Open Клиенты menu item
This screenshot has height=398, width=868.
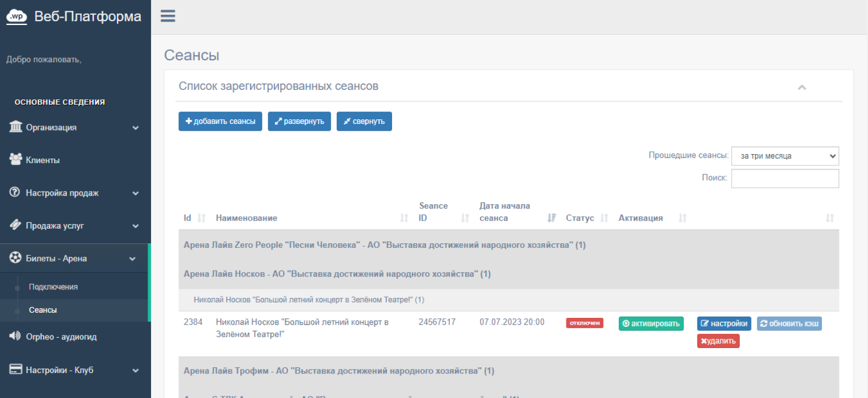(43, 160)
